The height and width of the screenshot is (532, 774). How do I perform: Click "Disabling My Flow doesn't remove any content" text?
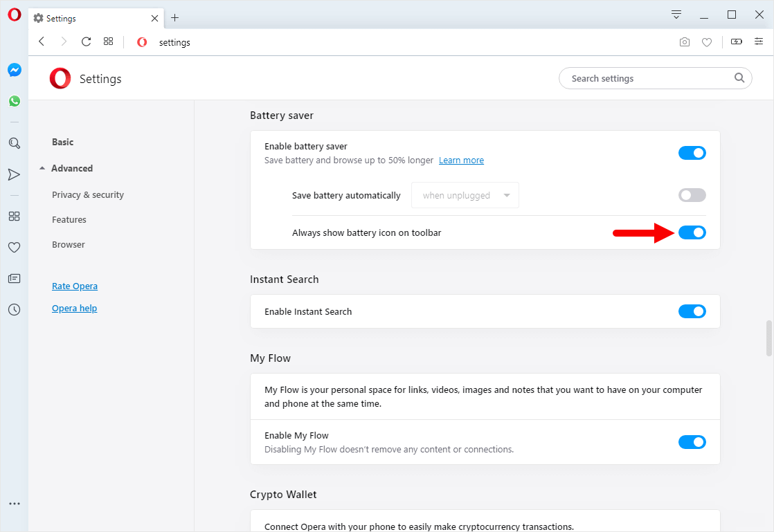point(389,449)
